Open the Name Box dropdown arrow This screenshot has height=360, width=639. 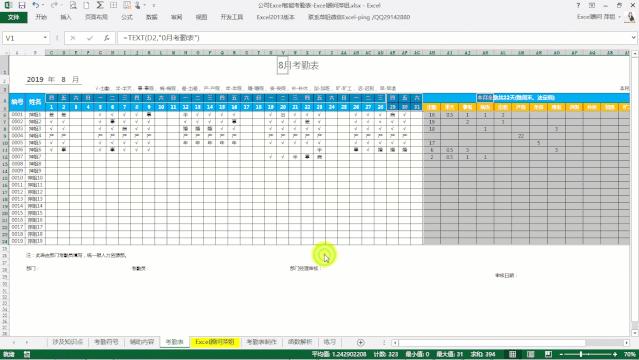pos(45,38)
